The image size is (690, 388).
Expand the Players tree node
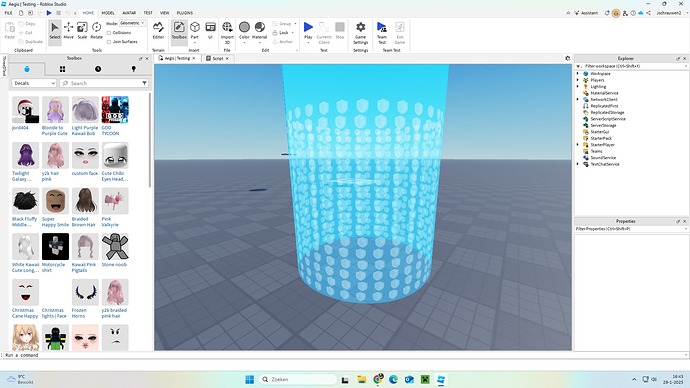[578, 80]
